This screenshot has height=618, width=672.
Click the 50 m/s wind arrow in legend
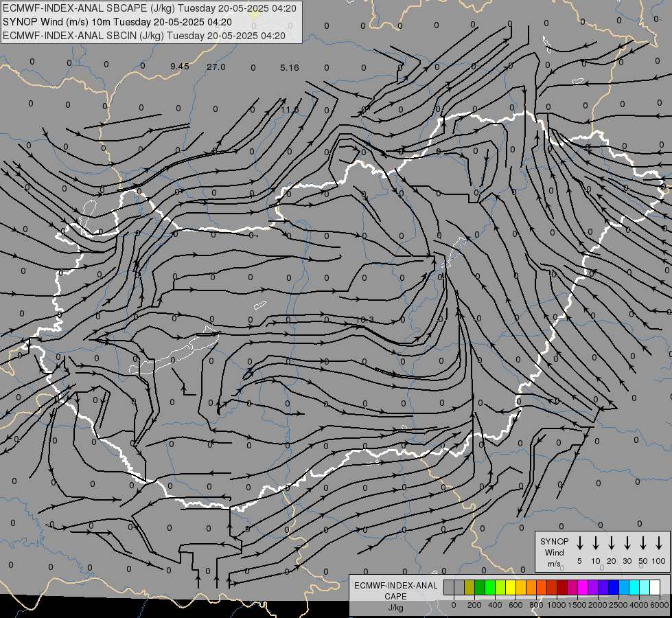pyautogui.click(x=643, y=543)
